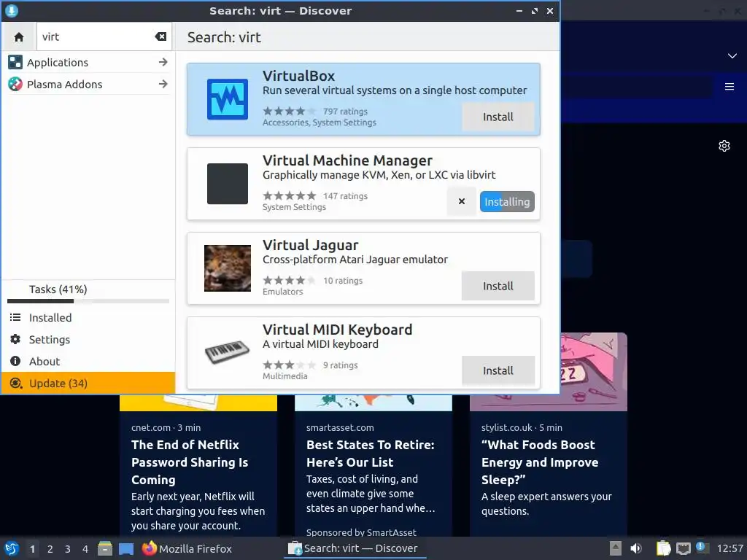Click the stylist.co.uk article image in Firefox

pos(594,372)
